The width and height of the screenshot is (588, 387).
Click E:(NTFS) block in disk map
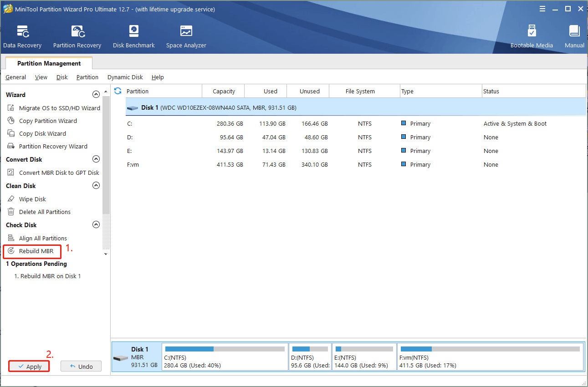point(364,357)
